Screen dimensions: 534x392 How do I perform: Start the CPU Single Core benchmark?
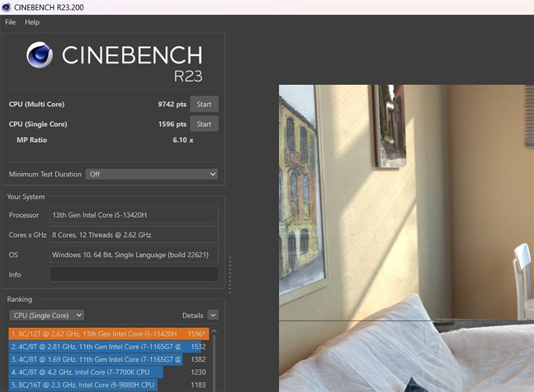204,124
